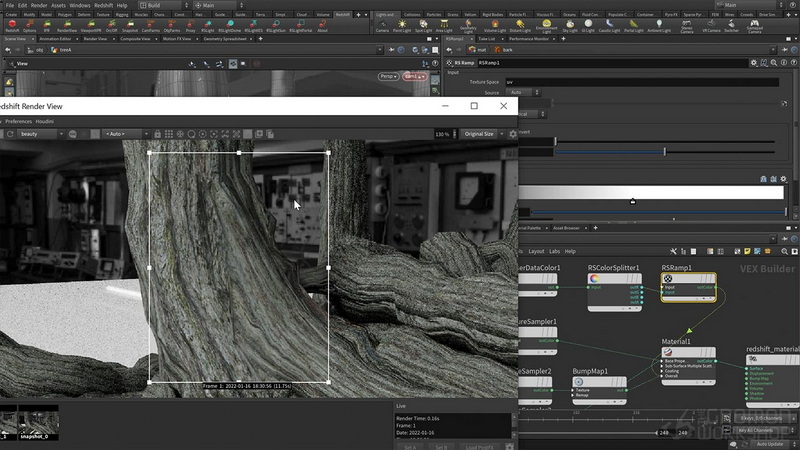800x450 pixels.
Task: Click the ramp gradient position marker
Action: click(633, 202)
